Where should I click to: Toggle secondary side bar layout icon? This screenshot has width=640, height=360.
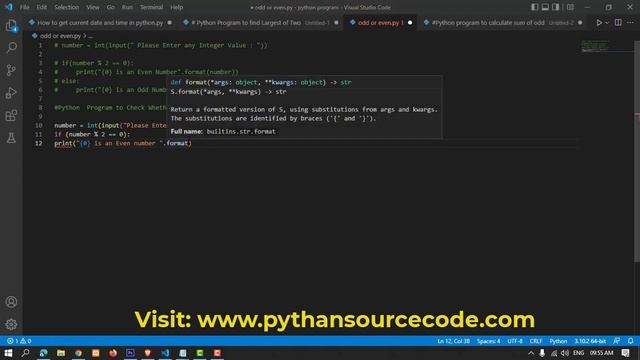[x=556, y=7]
